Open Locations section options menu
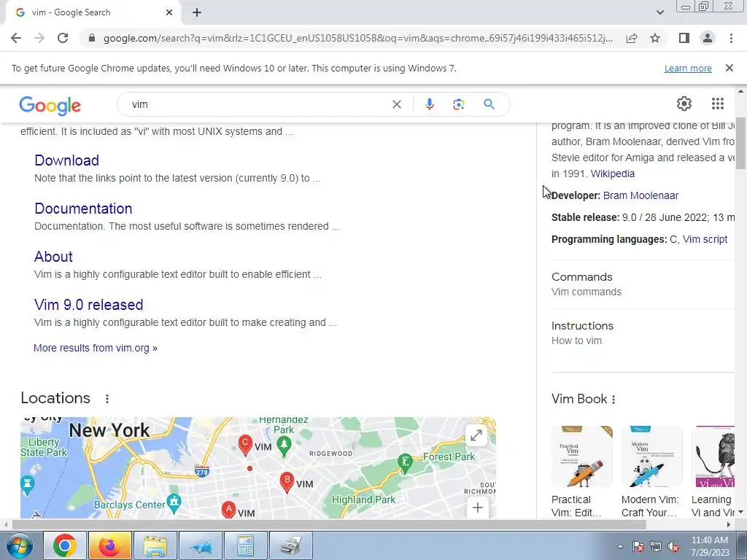Image resolution: width=747 pixels, height=560 pixels. (107, 399)
